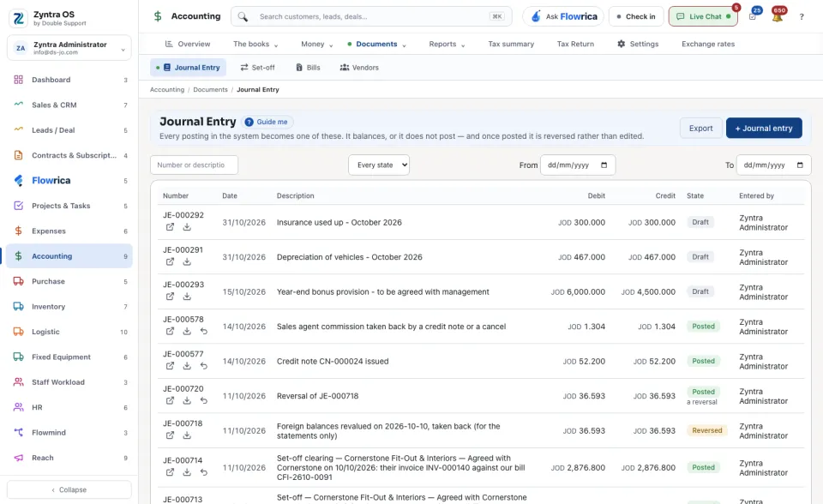Open JE-000718 via its open icon
Screen dimensions: 823x504
point(170,435)
